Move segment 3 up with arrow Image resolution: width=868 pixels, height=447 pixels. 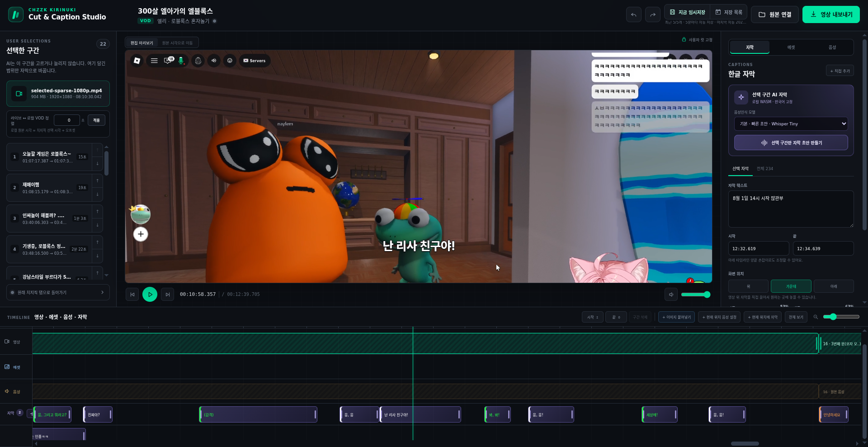pyautogui.click(x=97, y=211)
